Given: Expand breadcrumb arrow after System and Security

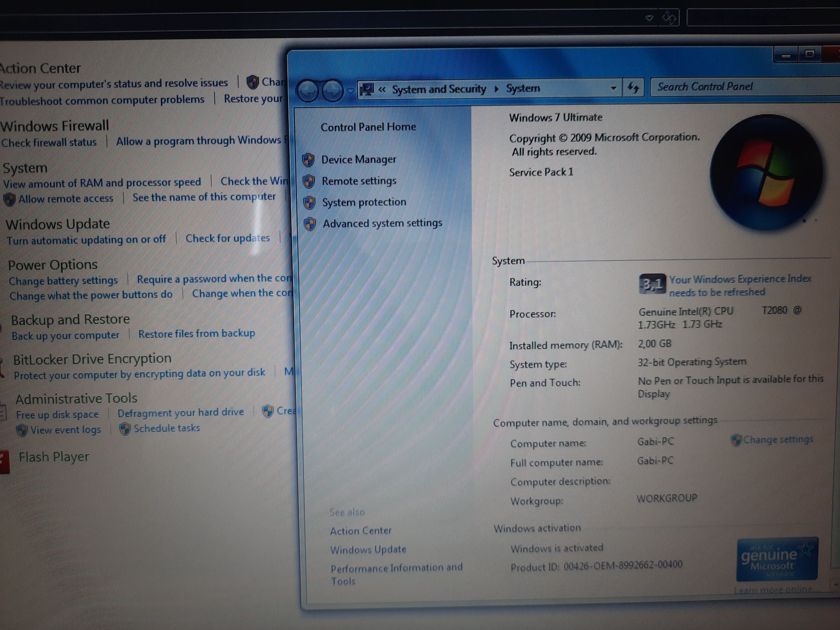Looking at the screenshot, I should coord(496,89).
